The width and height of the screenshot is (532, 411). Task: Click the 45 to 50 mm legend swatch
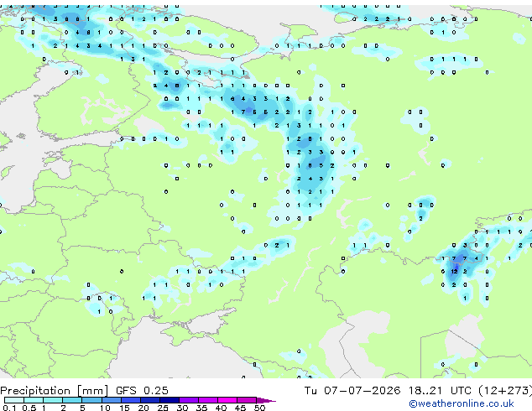tap(247, 400)
